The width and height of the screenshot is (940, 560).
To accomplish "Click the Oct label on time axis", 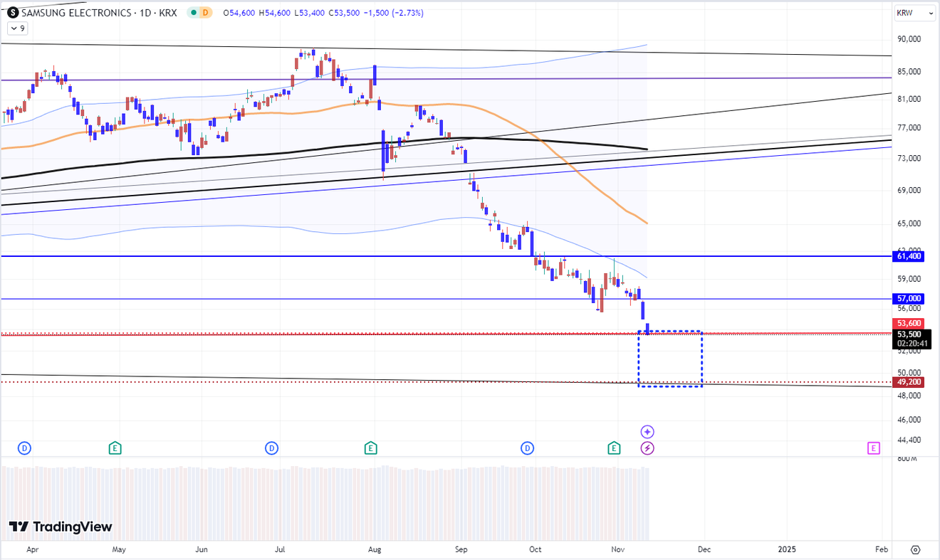I will click(536, 549).
